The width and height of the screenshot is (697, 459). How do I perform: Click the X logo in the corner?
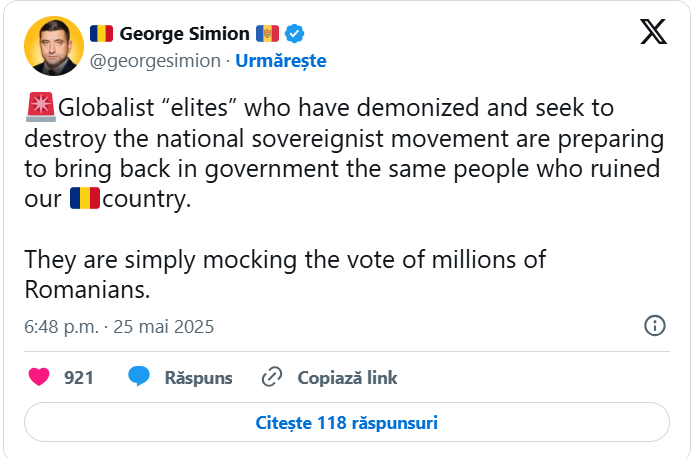[x=653, y=33]
